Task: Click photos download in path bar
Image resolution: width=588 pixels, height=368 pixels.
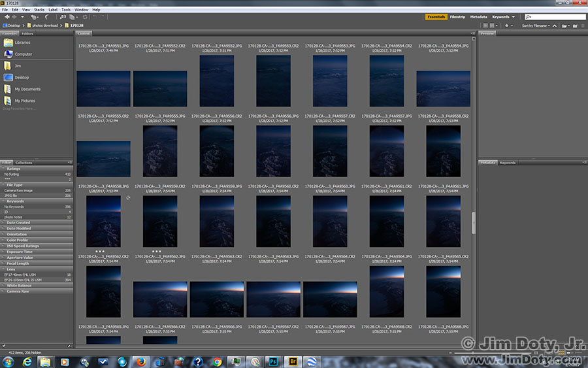Action: point(42,25)
